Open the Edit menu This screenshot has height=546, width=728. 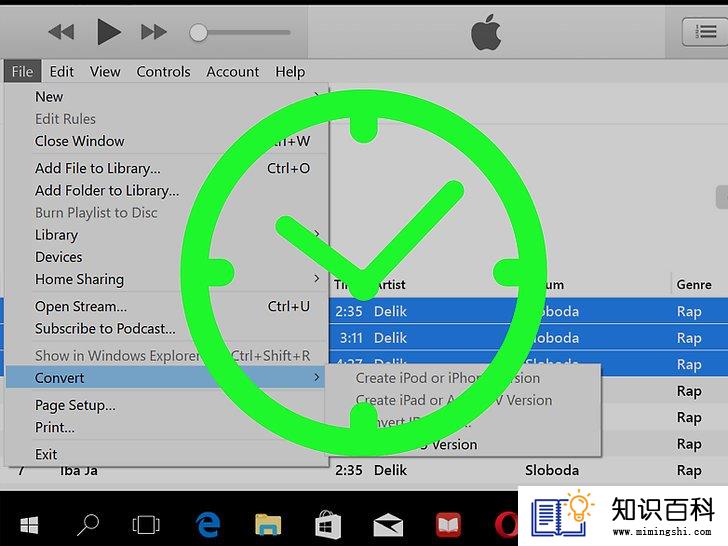click(x=62, y=72)
